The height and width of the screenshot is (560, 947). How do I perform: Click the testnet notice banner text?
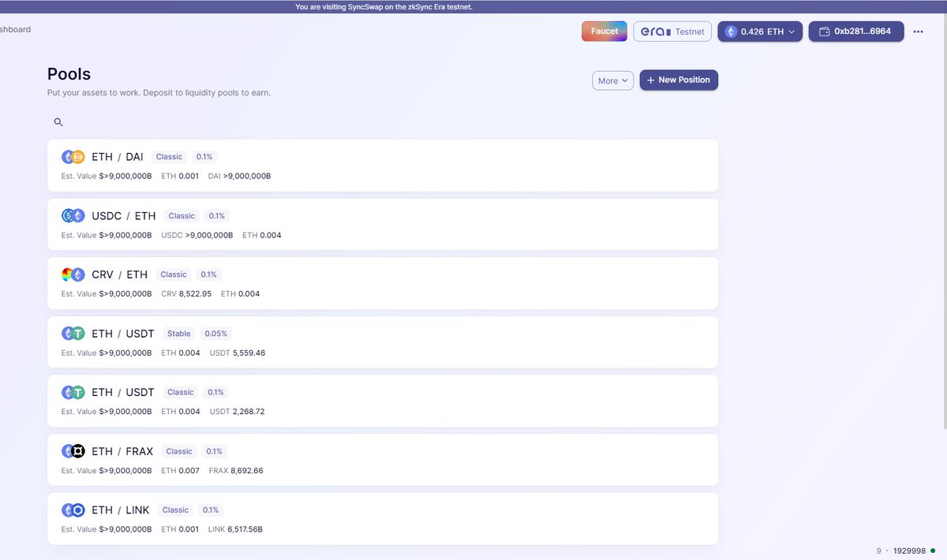pos(384,6)
